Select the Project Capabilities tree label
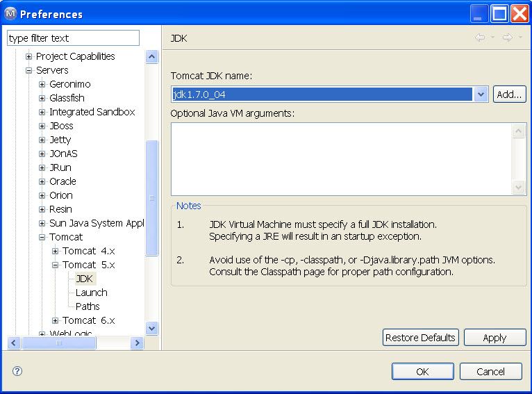The image size is (532, 394). coord(75,56)
